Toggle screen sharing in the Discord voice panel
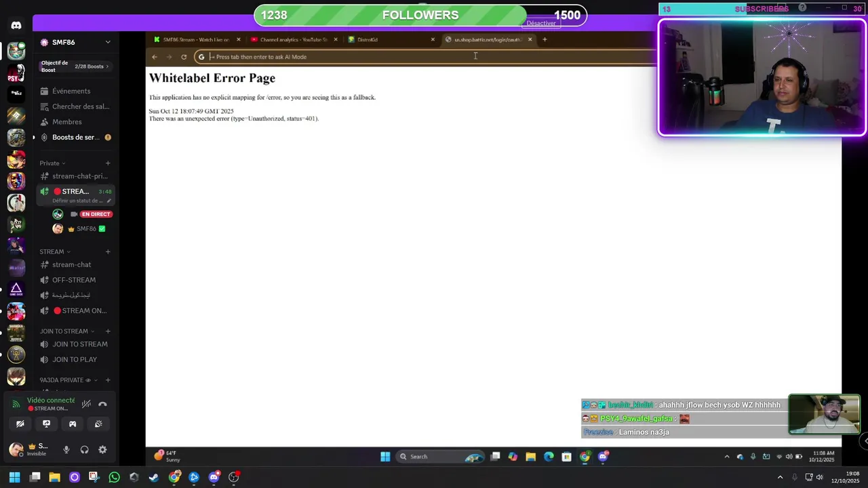Screen dimensions: 868x488 (46, 424)
